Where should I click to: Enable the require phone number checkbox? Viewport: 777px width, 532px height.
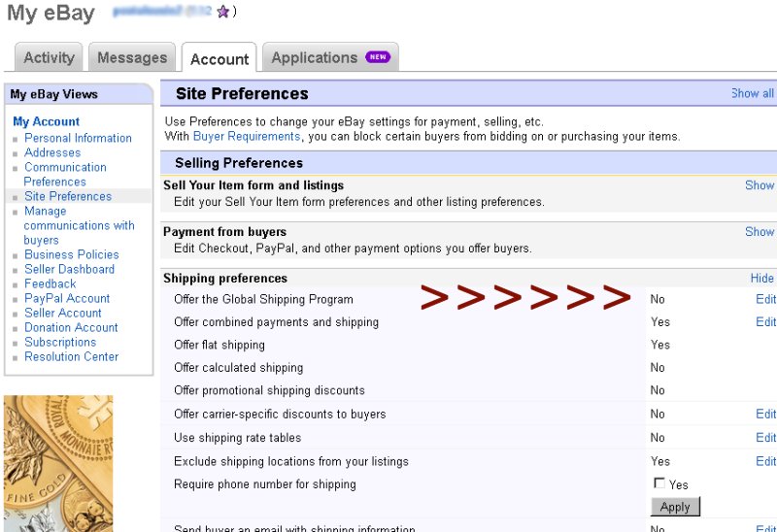[659, 483]
